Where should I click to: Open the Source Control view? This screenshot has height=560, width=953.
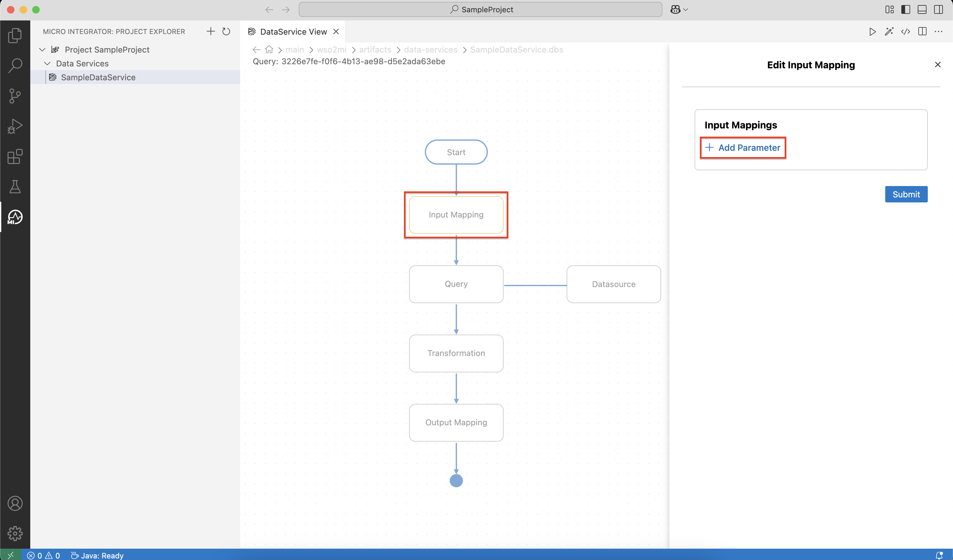click(15, 96)
